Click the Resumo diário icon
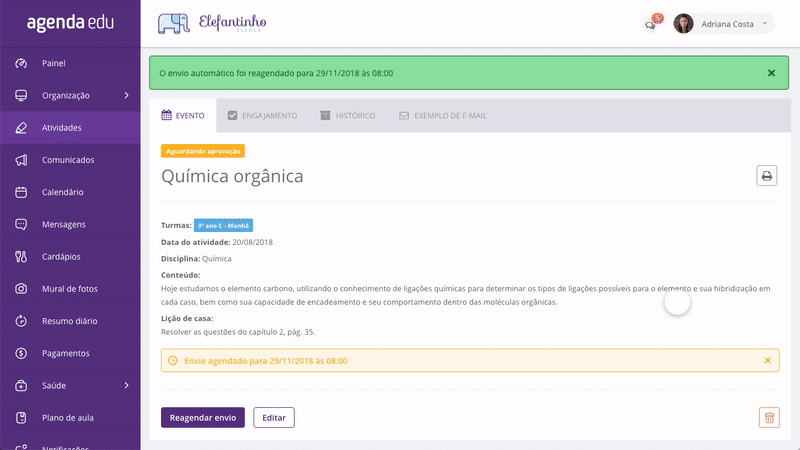800x450 pixels. 21,320
